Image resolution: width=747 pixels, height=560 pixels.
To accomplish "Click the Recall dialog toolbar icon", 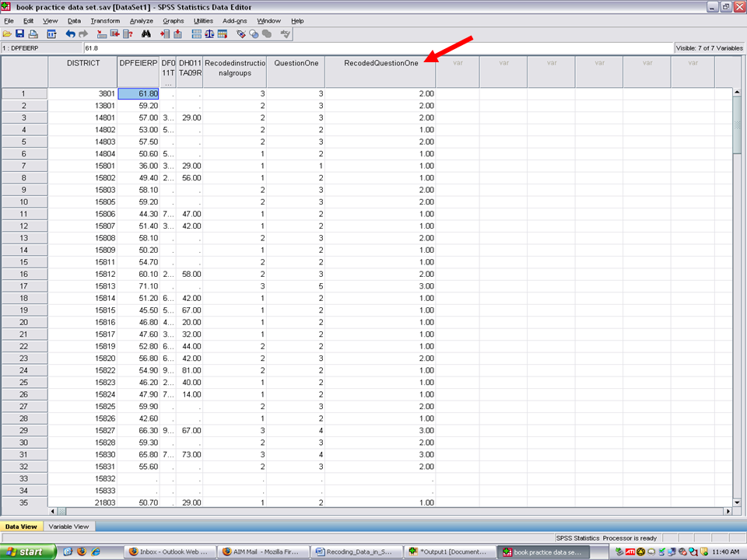I will coord(51,34).
